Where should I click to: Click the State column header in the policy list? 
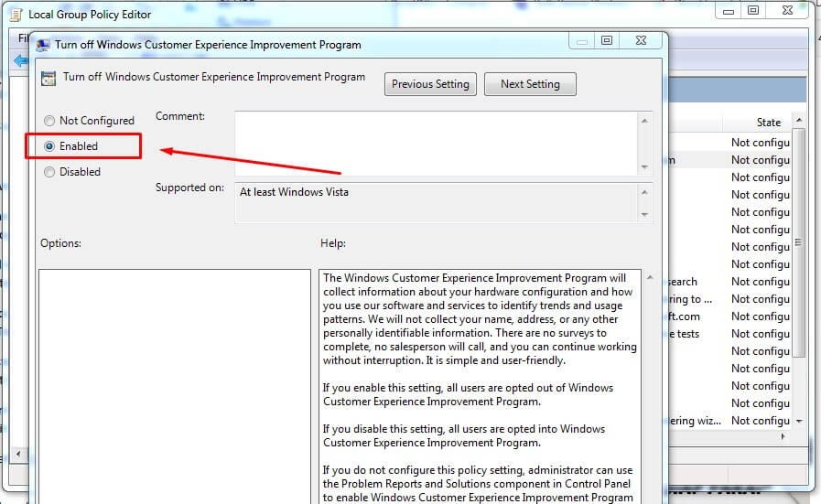coord(768,123)
